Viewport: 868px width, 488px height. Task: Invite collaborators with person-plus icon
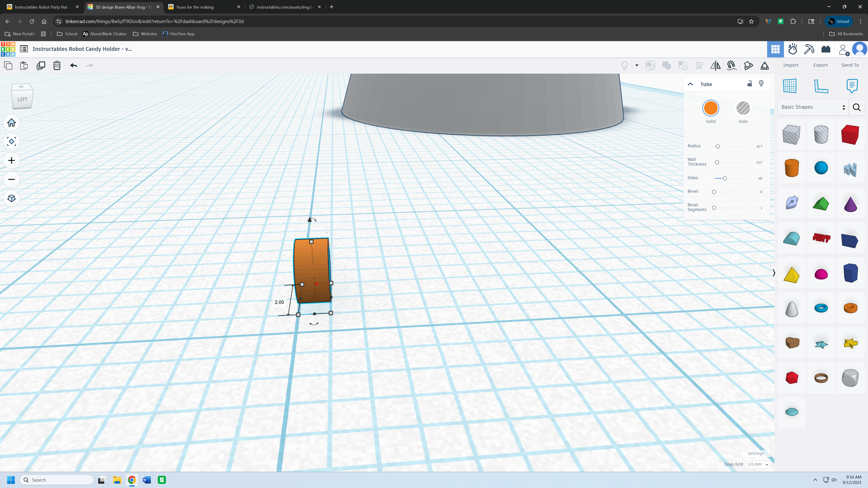pyautogui.click(x=843, y=50)
